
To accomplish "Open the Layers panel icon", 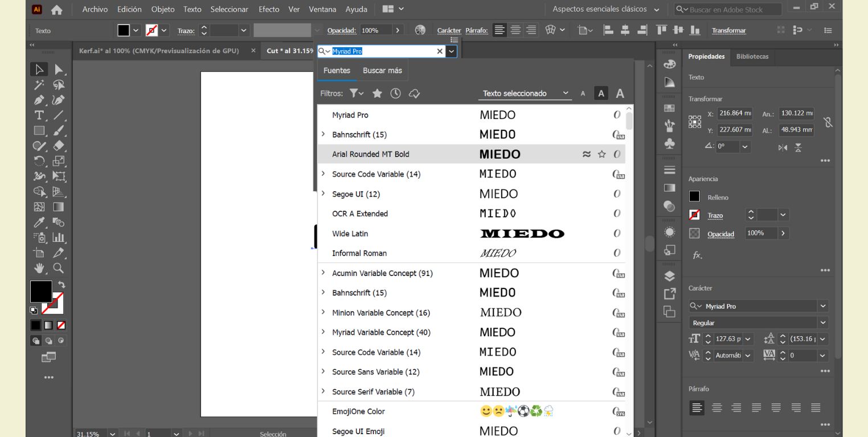I will [669, 277].
